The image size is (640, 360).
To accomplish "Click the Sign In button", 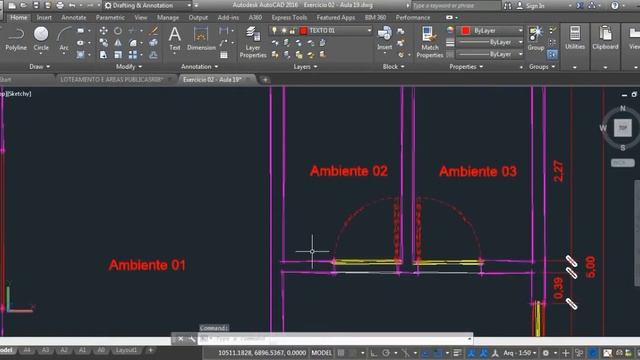I will click(x=531, y=5).
